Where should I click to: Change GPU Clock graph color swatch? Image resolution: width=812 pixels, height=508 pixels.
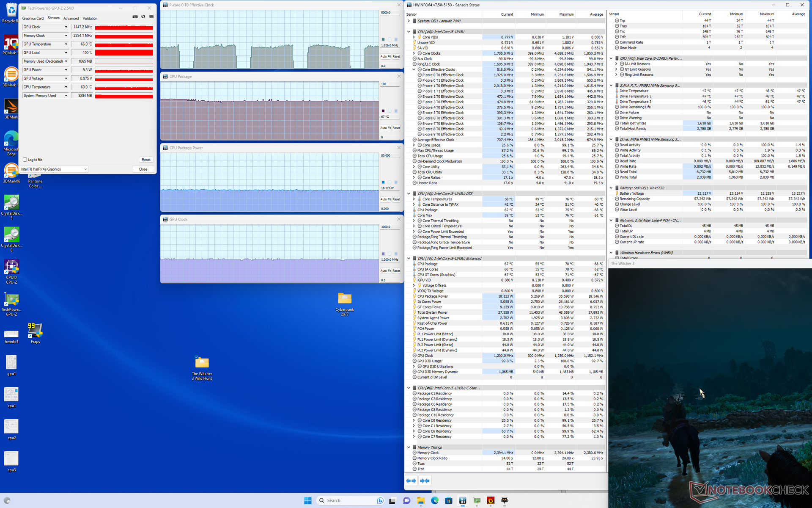pos(383,254)
